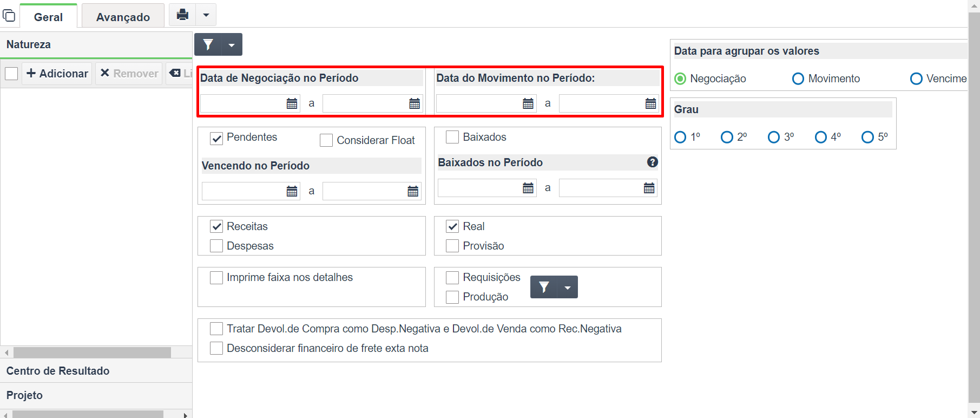The height and width of the screenshot is (418, 980).
Task: Expand the printer dropdown arrow
Action: pyautogui.click(x=206, y=15)
